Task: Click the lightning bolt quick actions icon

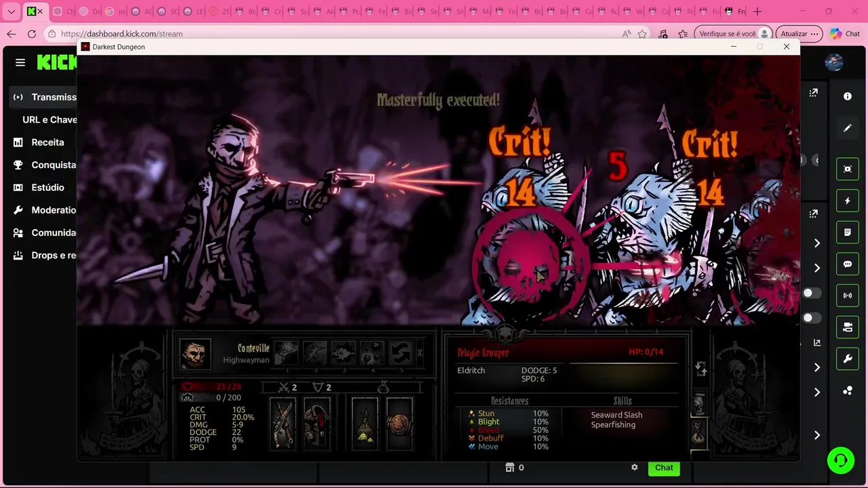Action: pos(848,201)
